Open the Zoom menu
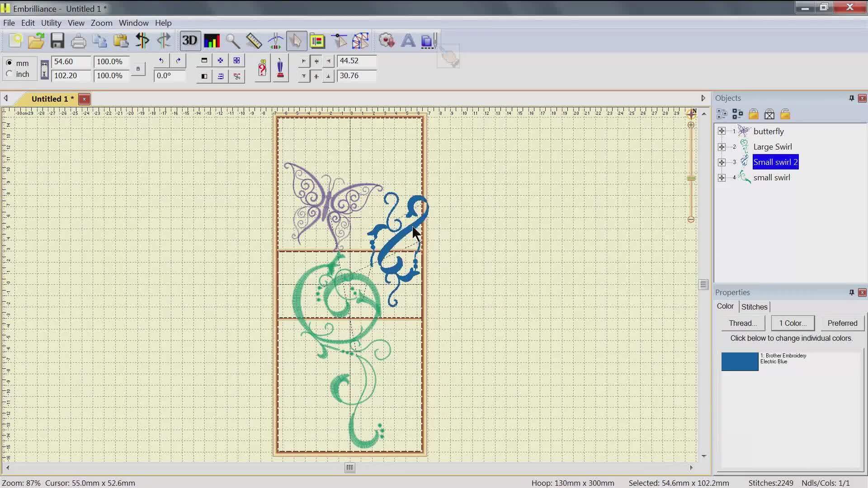The height and width of the screenshot is (488, 868). 101,23
